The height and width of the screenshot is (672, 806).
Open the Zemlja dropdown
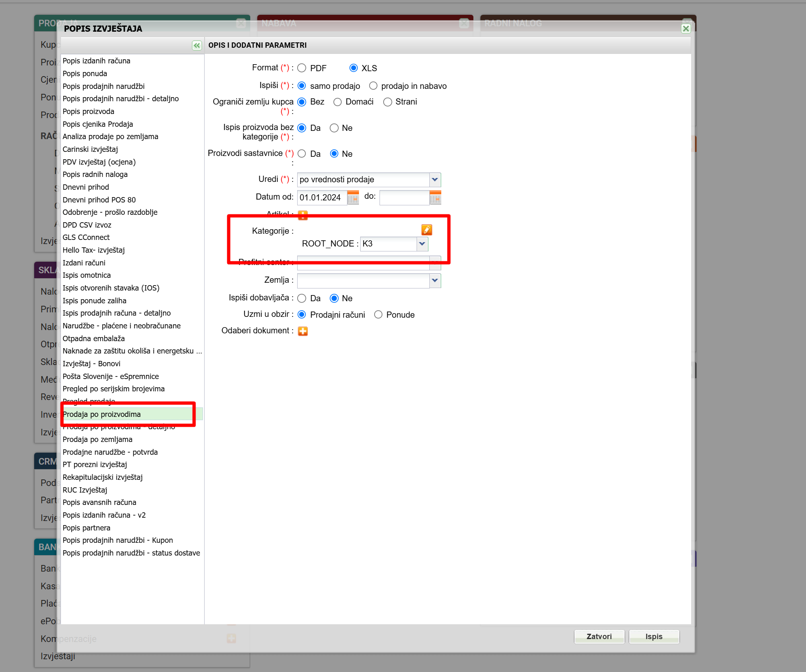435,280
